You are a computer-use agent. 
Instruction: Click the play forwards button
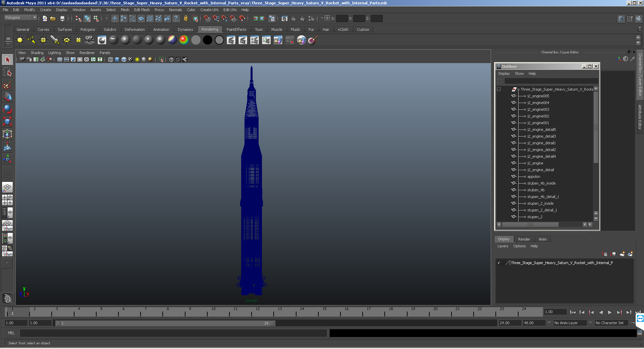pos(610,312)
